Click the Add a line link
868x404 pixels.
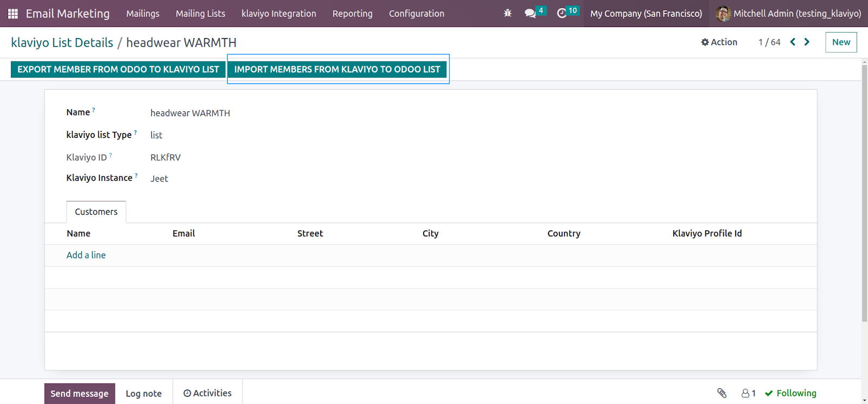coord(86,255)
